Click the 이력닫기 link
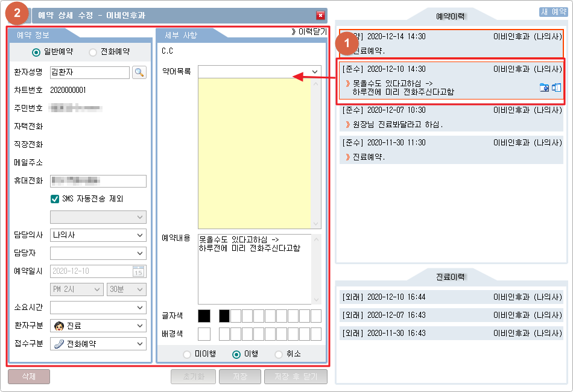This screenshot has height=392, width=573. point(308,32)
